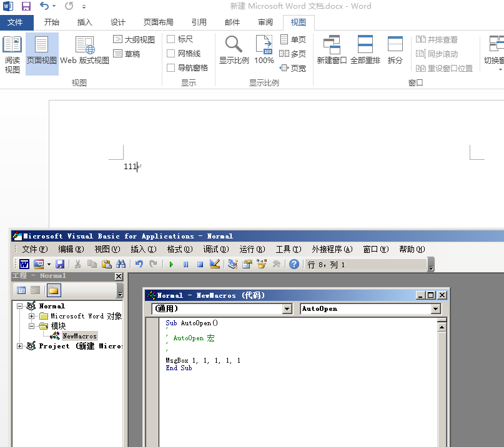The image size is (504, 447).
Task: Toggle Design Mode in VBA toolbar
Action: click(x=215, y=264)
